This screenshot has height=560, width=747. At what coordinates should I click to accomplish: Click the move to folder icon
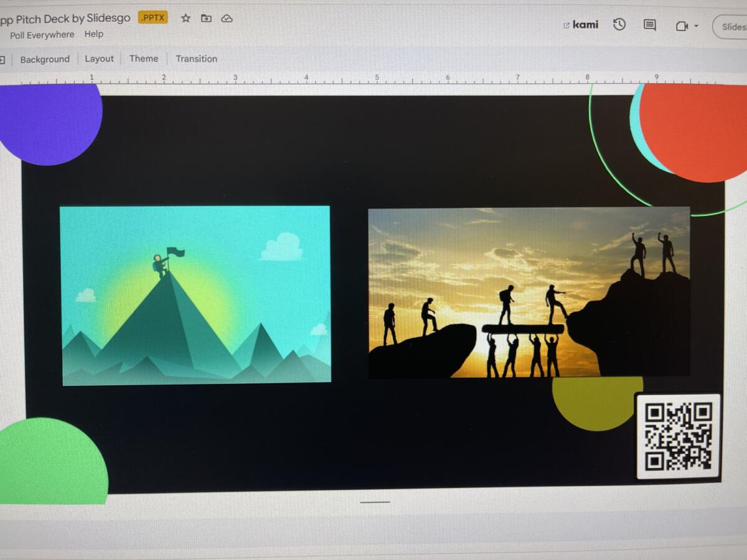206,18
